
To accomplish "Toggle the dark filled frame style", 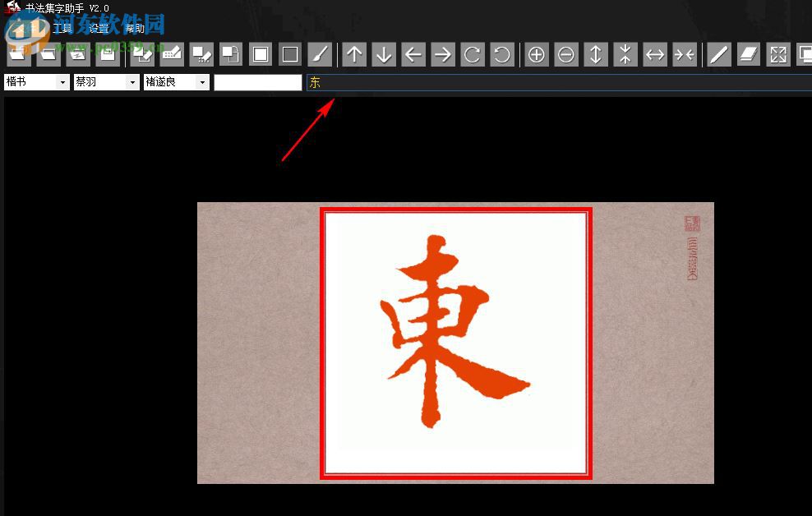I will 289,54.
